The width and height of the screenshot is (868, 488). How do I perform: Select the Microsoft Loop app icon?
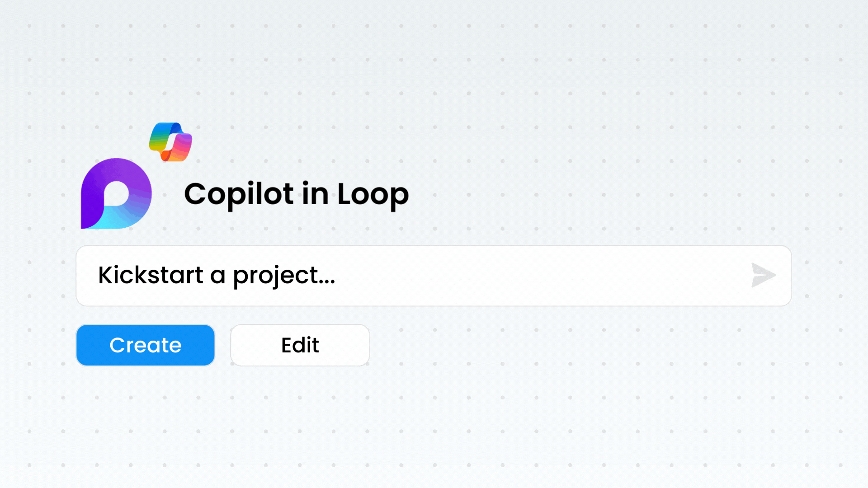pyautogui.click(x=116, y=193)
